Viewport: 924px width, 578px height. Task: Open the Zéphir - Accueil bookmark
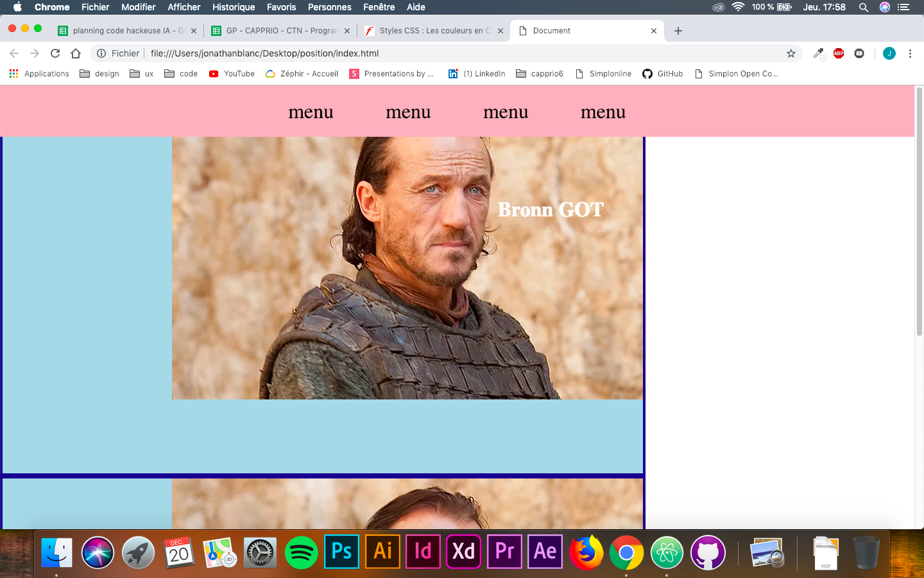(x=302, y=74)
